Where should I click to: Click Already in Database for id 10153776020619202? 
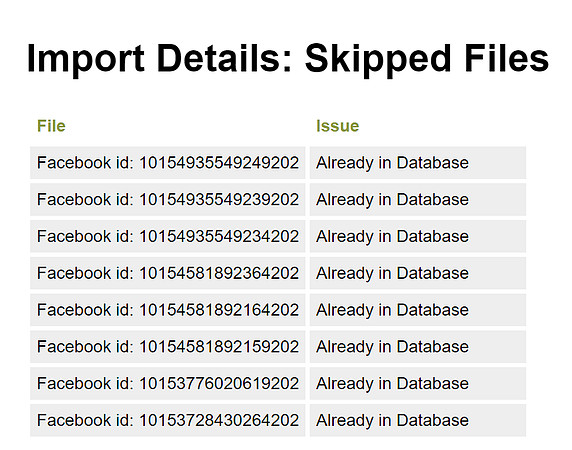pos(418,384)
